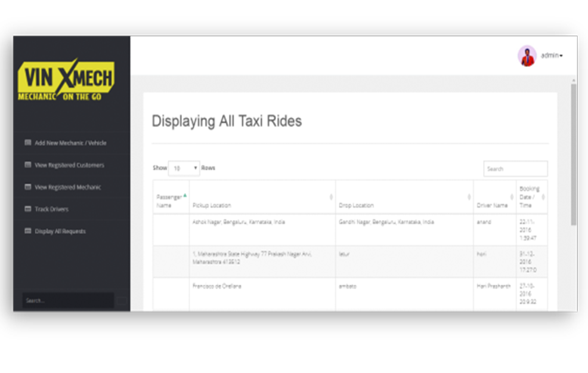The height and width of the screenshot is (373, 588).
Task: Click icon beside Display All Requests
Action: [x=27, y=232]
